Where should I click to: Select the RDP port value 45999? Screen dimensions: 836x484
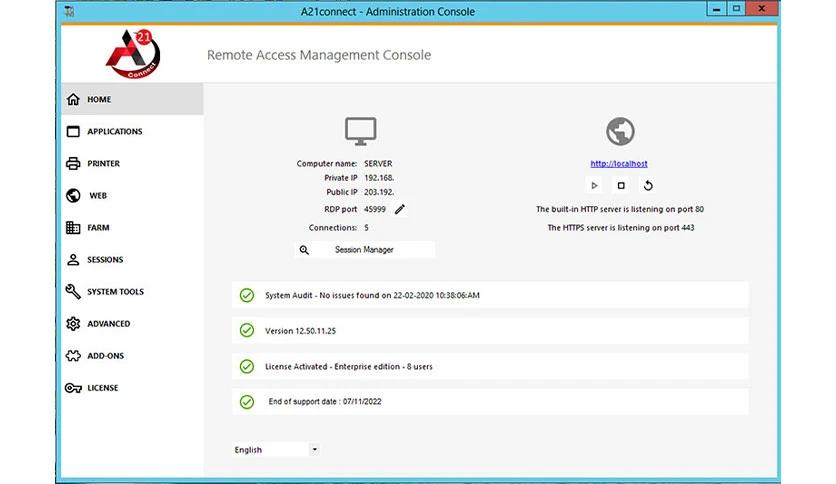375,209
